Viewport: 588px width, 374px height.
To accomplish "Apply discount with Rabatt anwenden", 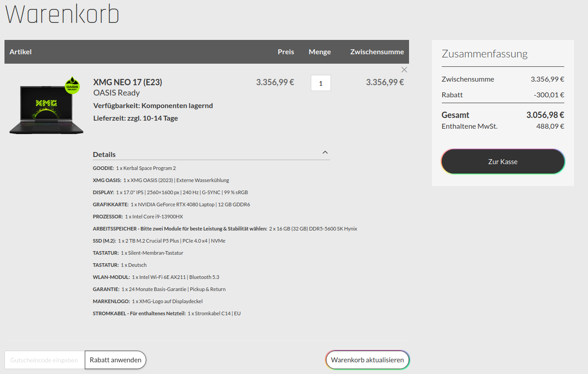I will (x=115, y=360).
